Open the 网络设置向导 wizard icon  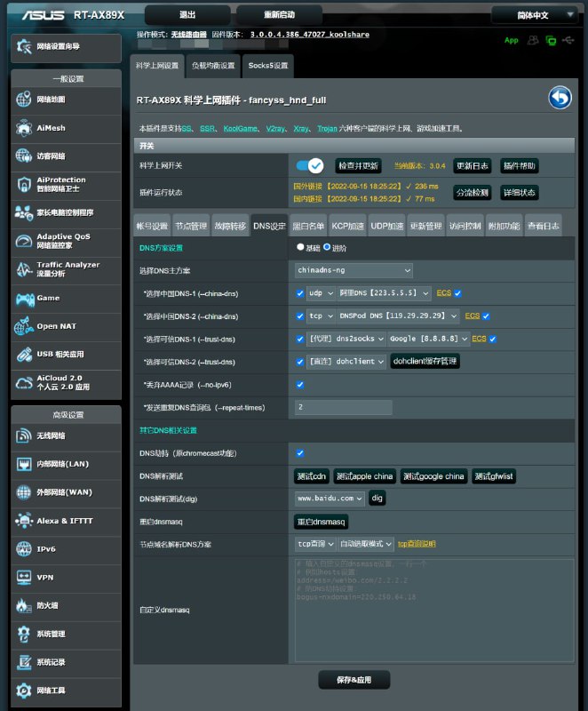pos(24,46)
